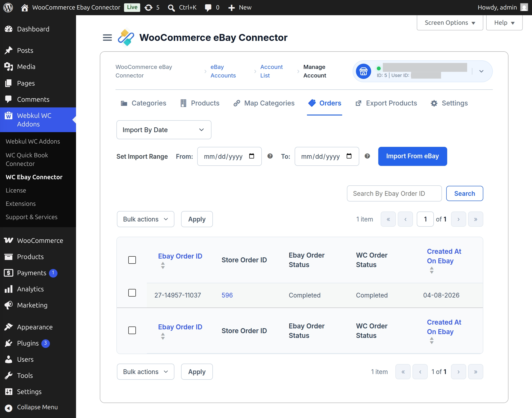Check the box for order 27-14957-11037
Screen dimensions: 532x418
(132, 293)
